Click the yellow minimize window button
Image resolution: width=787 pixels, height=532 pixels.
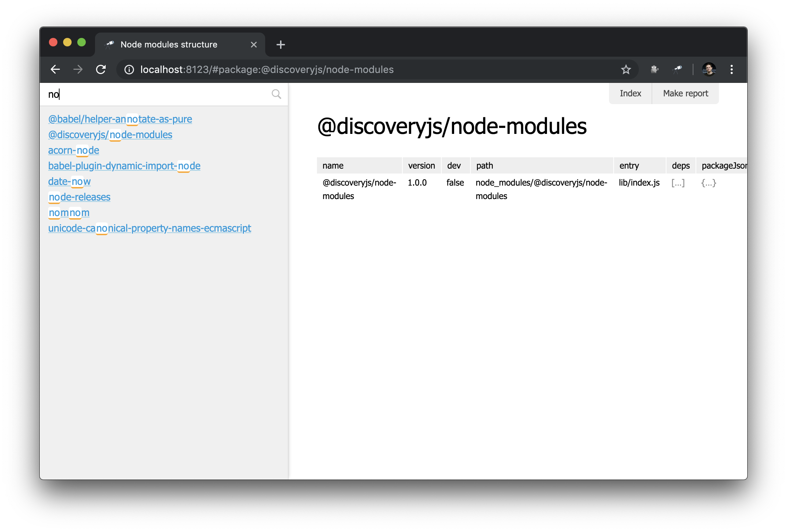pyautogui.click(x=67, y=43)
